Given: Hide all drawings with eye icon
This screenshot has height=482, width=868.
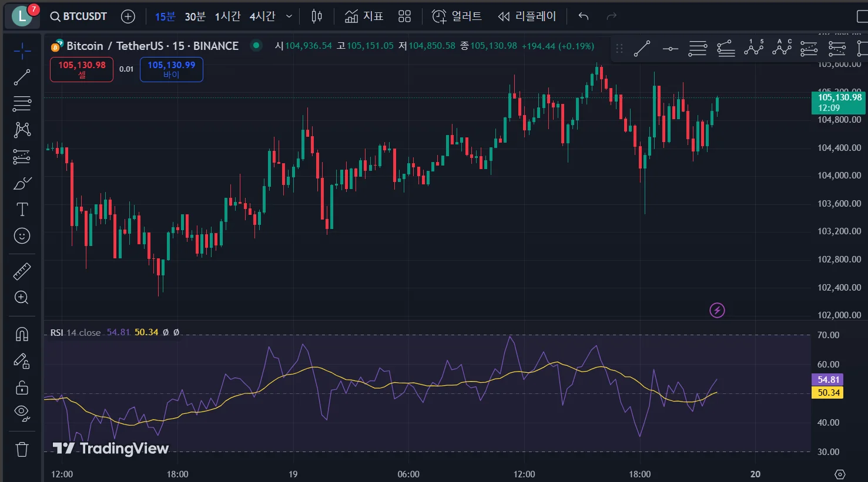Looking at the screenshot, I should pyautogui.click(x=22, y=413).
